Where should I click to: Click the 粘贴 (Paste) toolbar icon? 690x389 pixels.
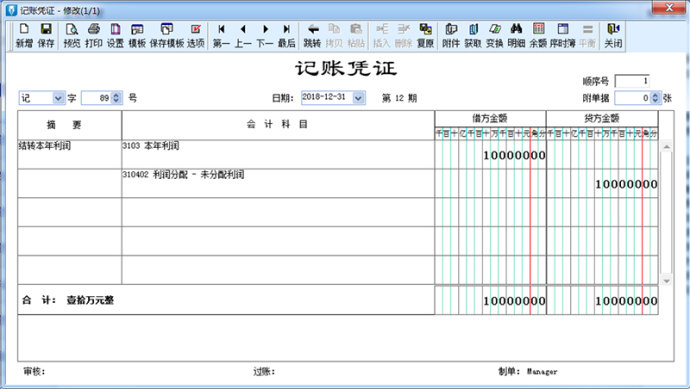pos(356,35)
